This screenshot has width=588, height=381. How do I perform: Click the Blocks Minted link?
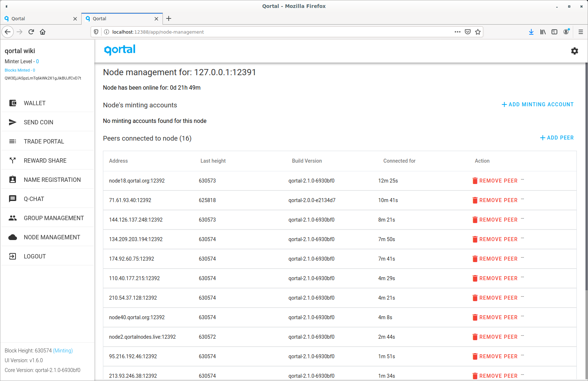(x=20, y=70)
